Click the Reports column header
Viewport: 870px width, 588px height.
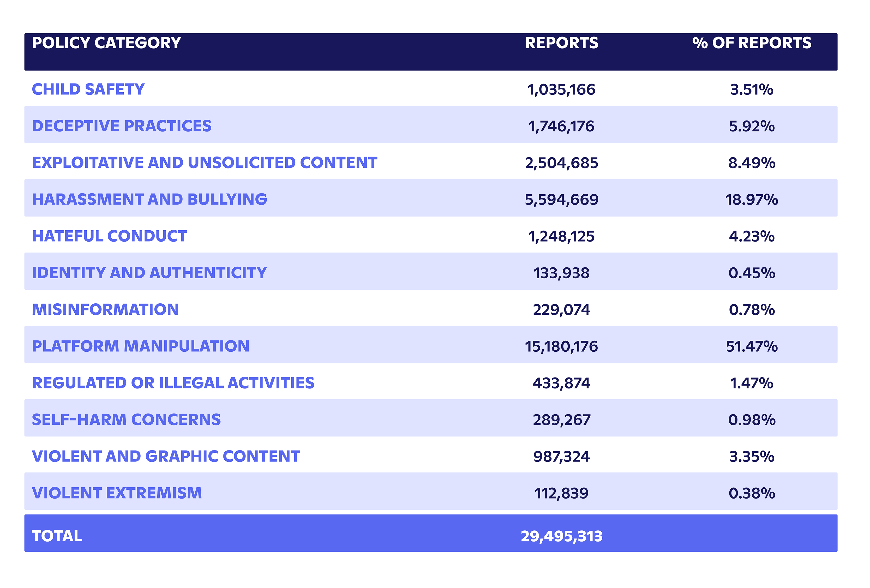point(562,43)
